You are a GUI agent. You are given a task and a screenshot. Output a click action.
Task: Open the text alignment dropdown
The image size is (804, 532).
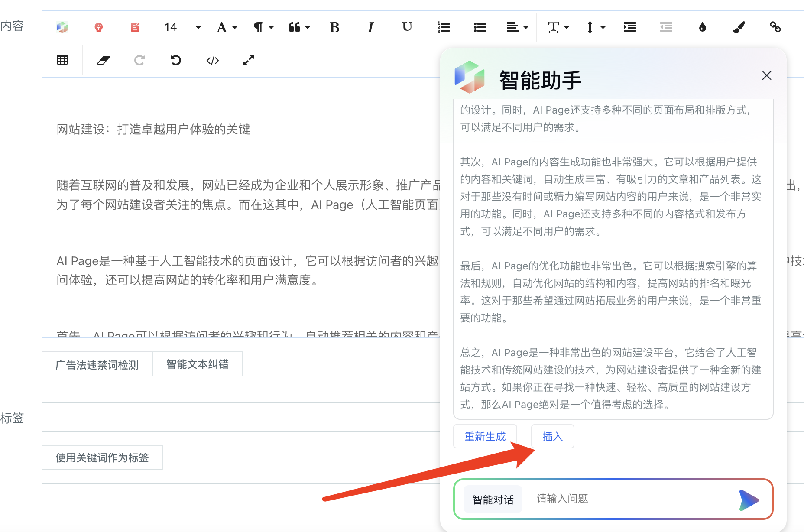pos(517,27)
